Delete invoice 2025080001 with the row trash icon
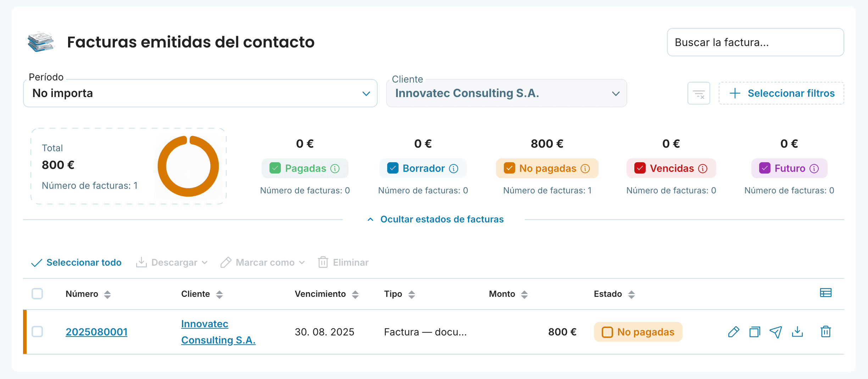868x379 pixels. [x=826, y=332]
